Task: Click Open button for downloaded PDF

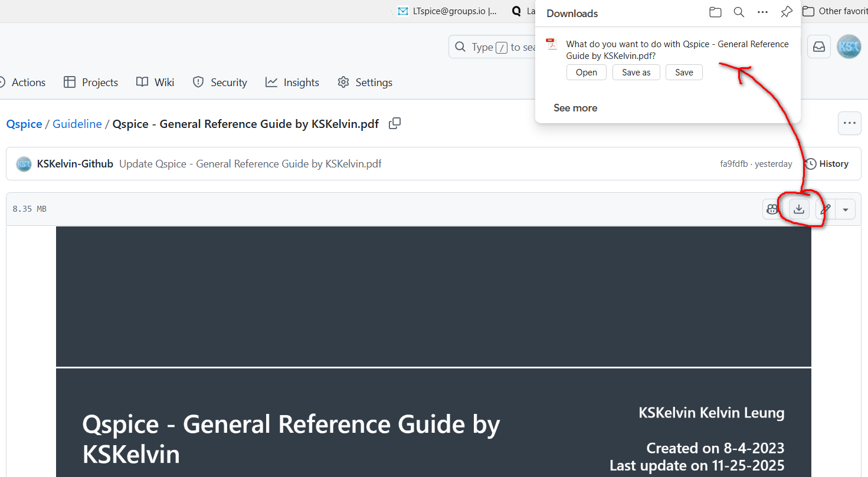Action: pyautogui.click(x=586, y=73)
